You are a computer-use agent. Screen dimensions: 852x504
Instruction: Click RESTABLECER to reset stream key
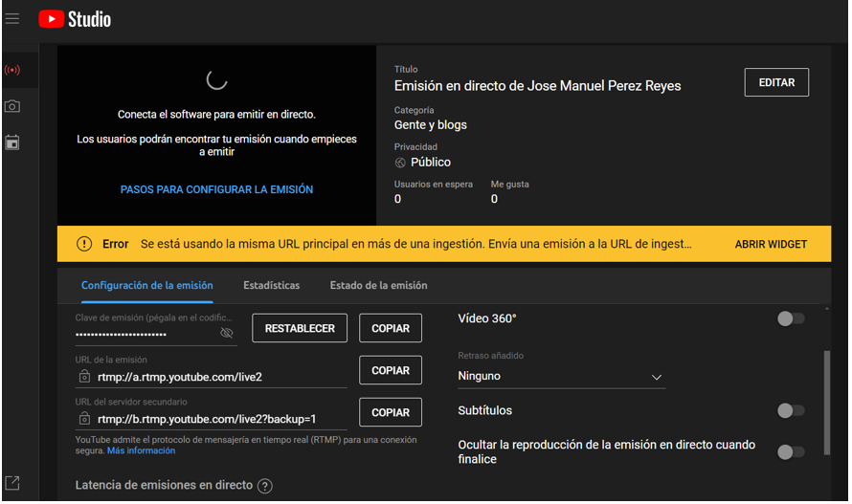tap(300, 328)
